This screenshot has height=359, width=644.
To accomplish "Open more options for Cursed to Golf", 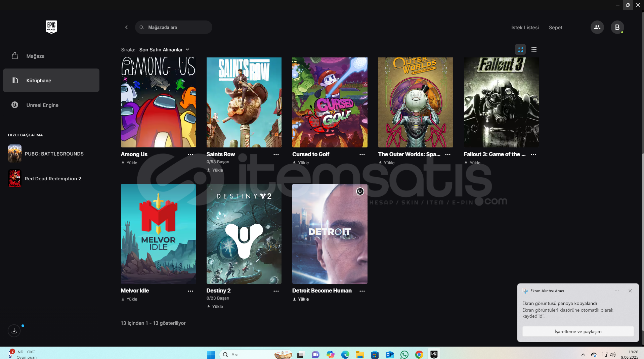I will [x=362, y=154].
